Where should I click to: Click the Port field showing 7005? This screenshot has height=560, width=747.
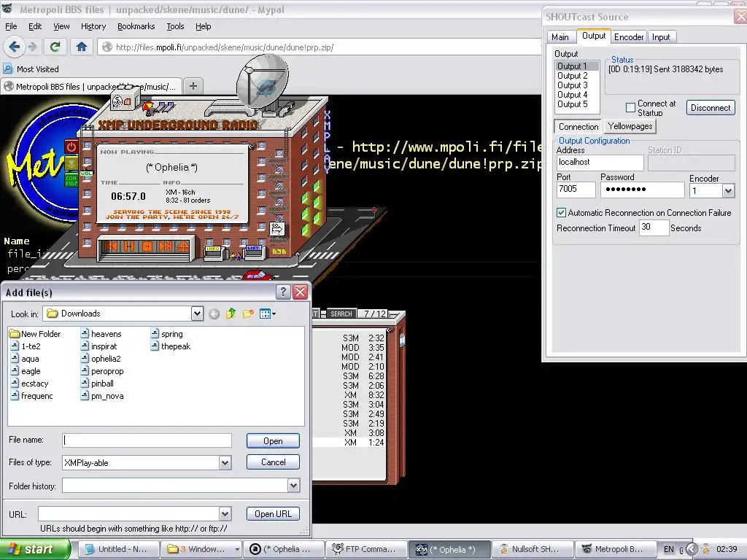pos(576,189)
